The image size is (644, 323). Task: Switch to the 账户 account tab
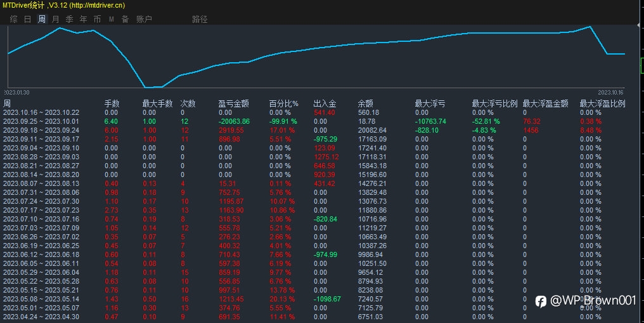pyautogui.click(x=144, y=19)
